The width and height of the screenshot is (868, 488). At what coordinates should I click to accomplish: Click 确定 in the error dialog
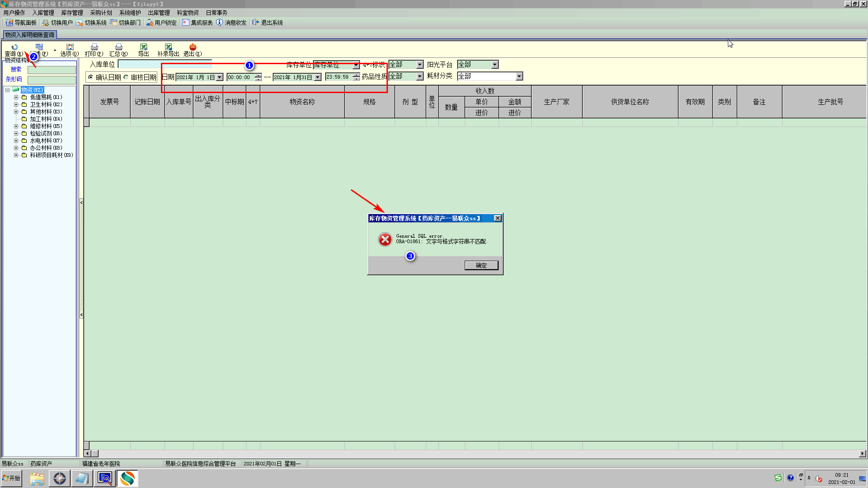coord(481,265)
